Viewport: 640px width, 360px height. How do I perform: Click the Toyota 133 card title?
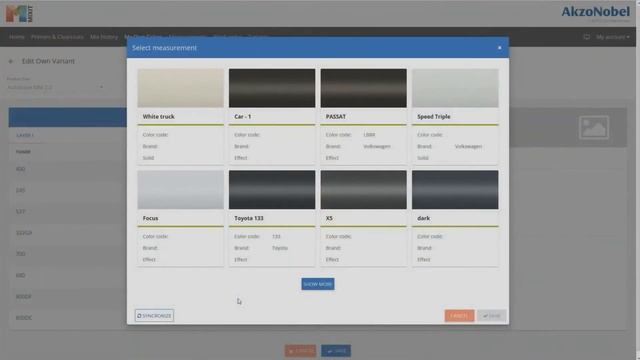(249, 218)
